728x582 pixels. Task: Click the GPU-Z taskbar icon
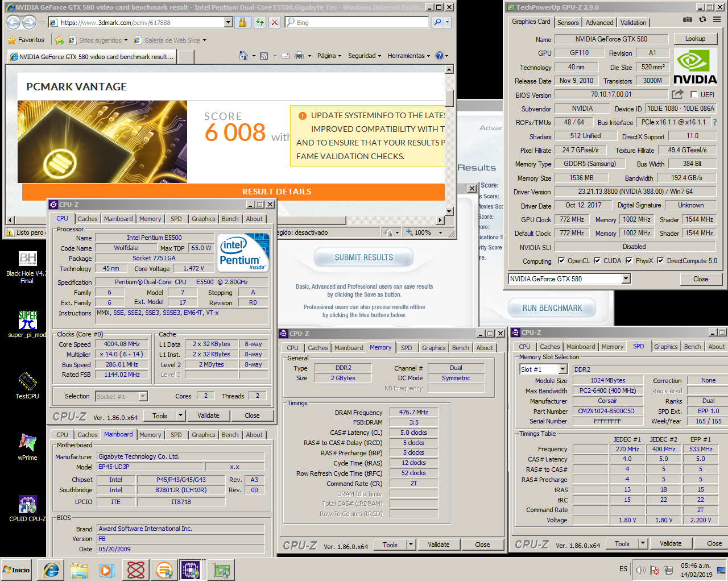tap(221, 569)
